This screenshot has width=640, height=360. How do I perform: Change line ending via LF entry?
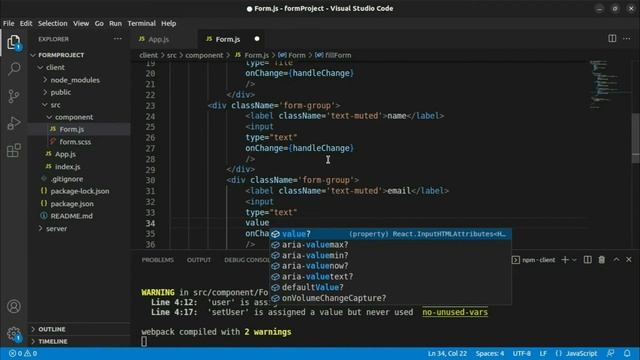coord(543,353)
